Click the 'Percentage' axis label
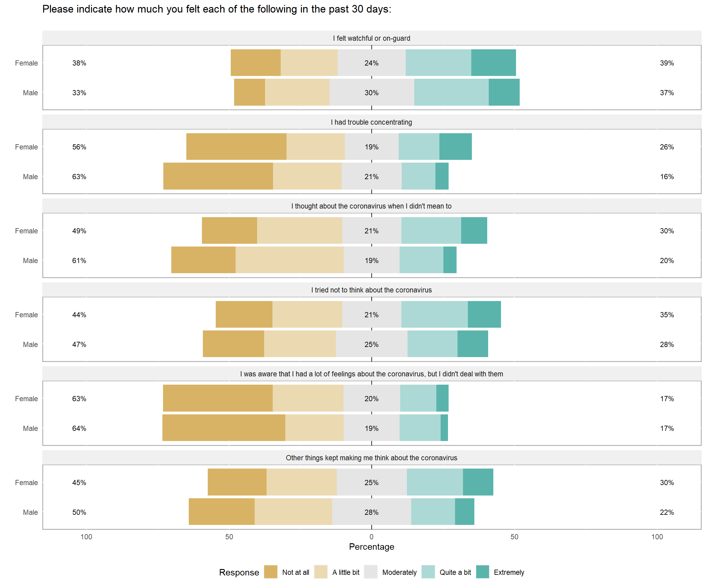The height and width of the screenshot is (588, 706). pyautogui.click(x=371, y=547)
